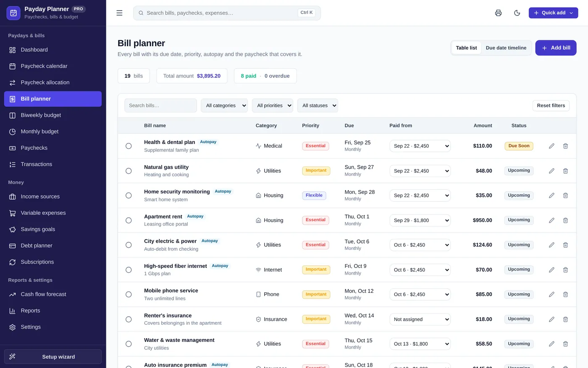Launch the Setup wizard
This screenshot has width=588, height=368.
[53, 357]
